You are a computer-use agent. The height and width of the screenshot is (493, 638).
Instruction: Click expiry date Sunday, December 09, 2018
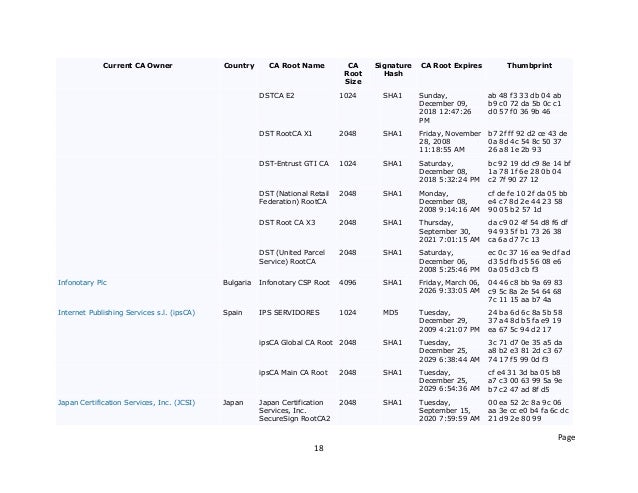[x=445, y=108]
